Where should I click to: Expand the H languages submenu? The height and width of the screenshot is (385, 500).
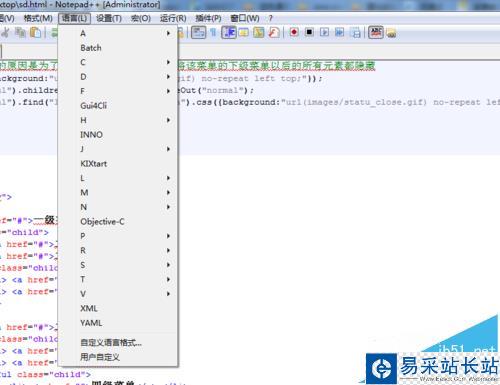click(118, 120)
